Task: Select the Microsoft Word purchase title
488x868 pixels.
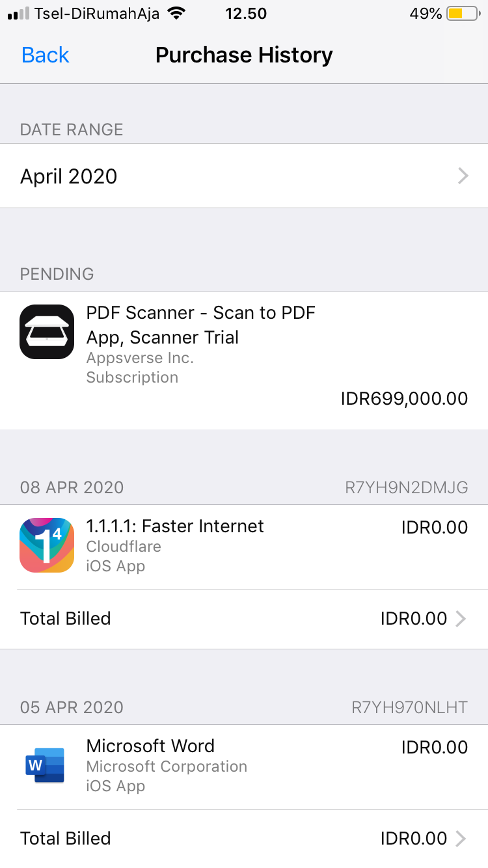Action: coord(150,746)
